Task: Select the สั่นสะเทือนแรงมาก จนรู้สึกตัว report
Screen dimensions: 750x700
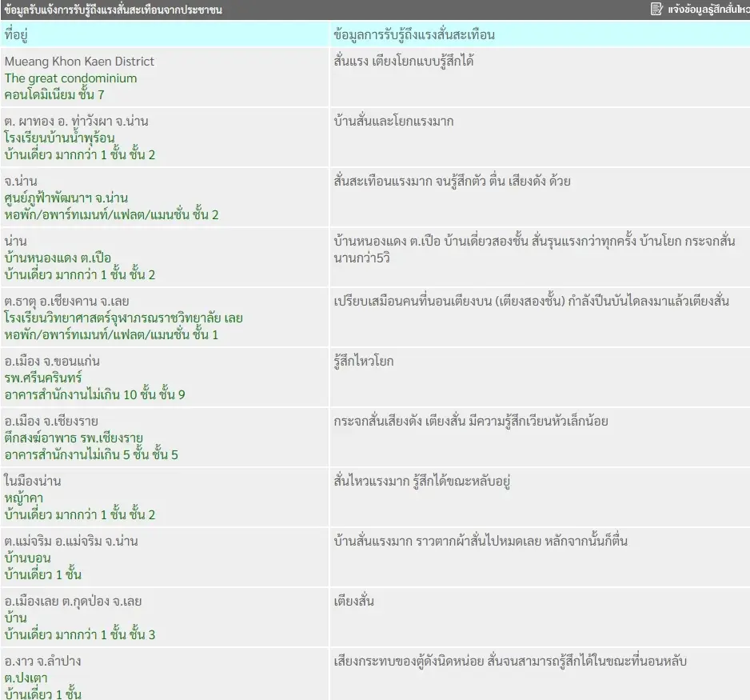Action: tap(452, 182)
